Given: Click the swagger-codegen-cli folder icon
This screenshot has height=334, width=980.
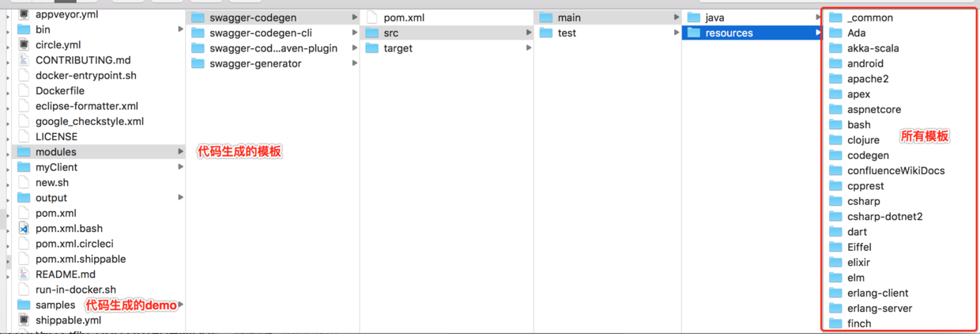Looking at the screenshot, I should pos(198,33).
